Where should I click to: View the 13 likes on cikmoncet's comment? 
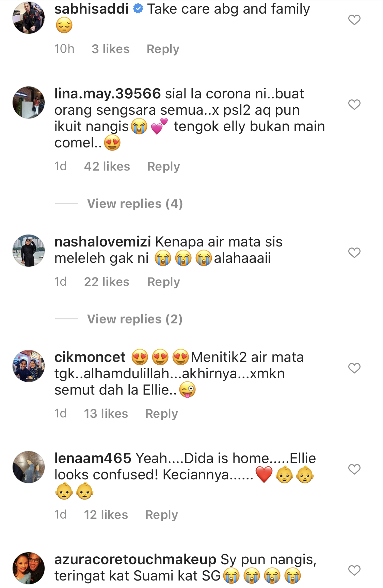(106, 414)
